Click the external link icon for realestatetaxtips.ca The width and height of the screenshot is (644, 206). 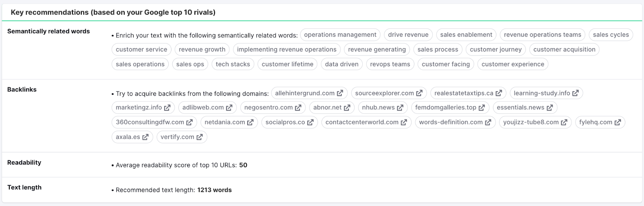tap(499, 93)
